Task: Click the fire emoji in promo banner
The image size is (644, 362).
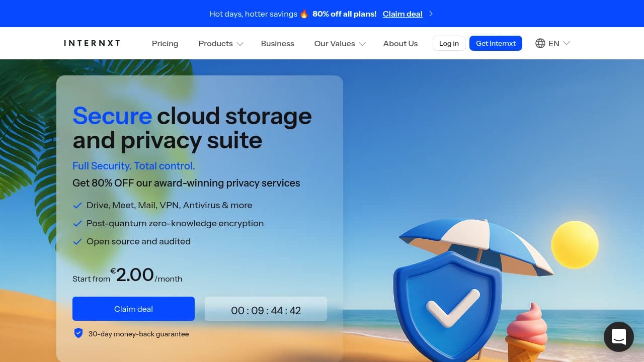Action: tap(304, 14)
